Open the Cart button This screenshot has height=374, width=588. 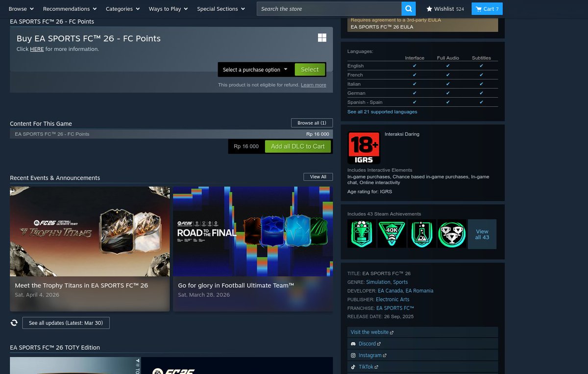point(487,9)
